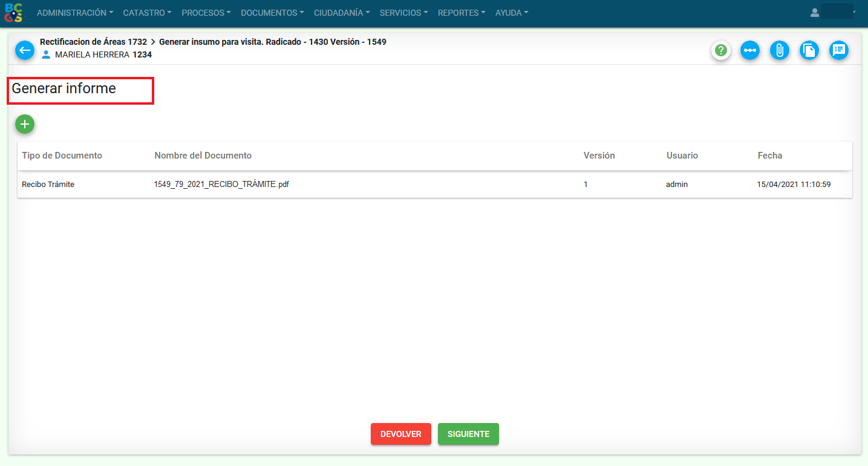
Task: Open the Procesos dropdown menu
Action: point(206,13)
